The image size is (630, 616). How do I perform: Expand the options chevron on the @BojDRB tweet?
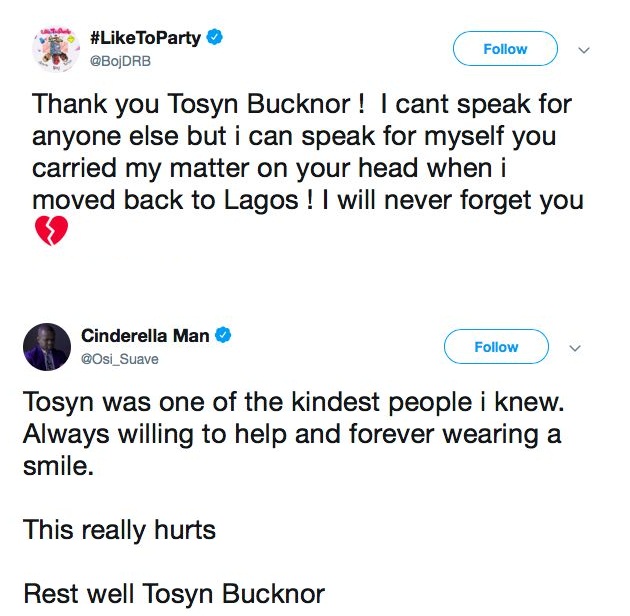(x=585, y=49)
